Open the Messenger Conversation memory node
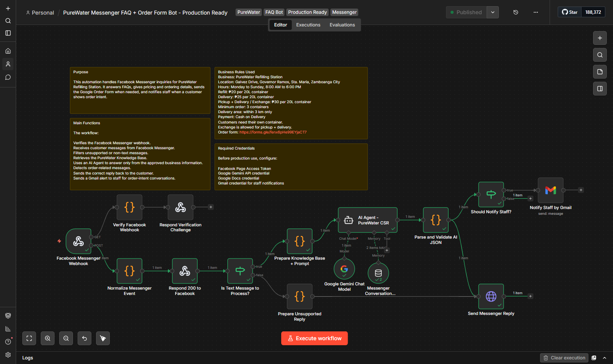This screenshot has width=613, height=364. tap(378, 273)
